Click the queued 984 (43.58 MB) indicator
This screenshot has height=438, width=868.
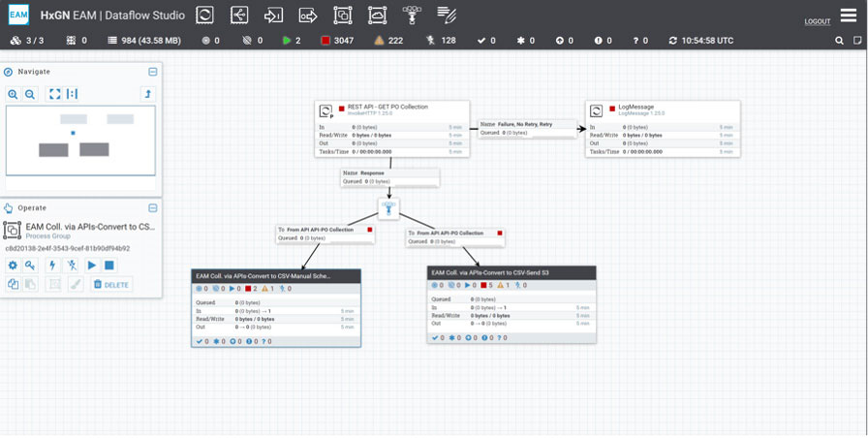pos(144,41)
